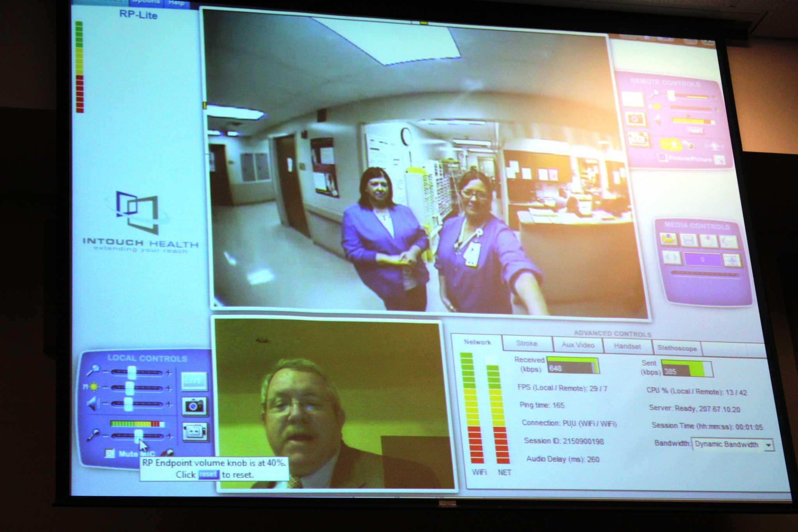The image size is (798, 532).
Task: Open the Aux Video tab
Action: [x=578, y=345]
